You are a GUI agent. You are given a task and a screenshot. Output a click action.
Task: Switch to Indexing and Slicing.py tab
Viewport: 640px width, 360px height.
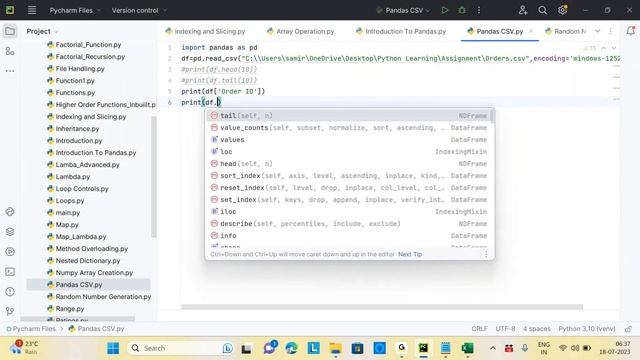point(205,31)
